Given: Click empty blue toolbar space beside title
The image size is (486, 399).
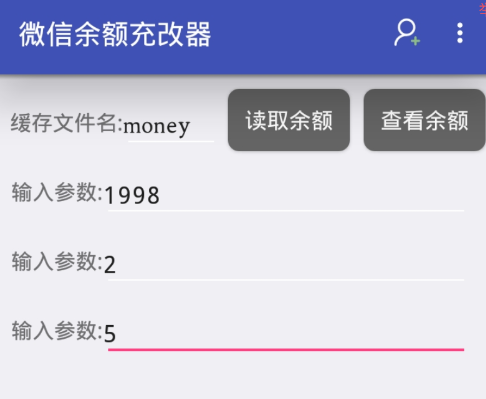Looking at the screenshot, I should click(x=300, y=35).
